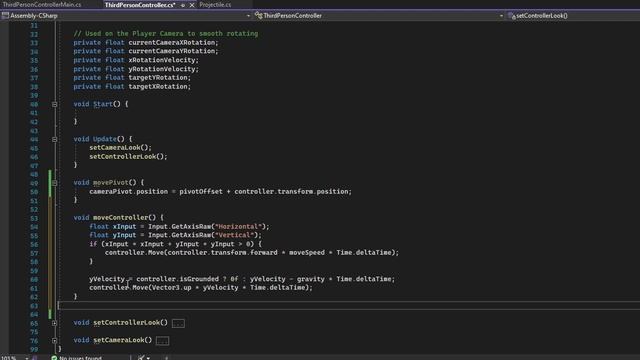This screenshot has width=640, height=360.
Task: Click the Assembly-CSharp project icon
Action: coord(5,16)
